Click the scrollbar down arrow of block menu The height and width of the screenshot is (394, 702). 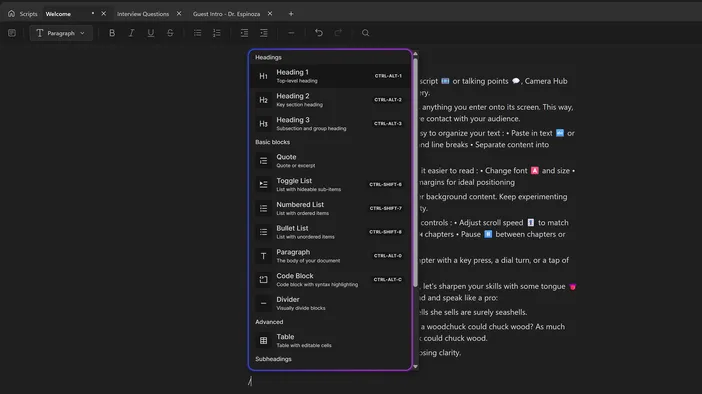415,366
